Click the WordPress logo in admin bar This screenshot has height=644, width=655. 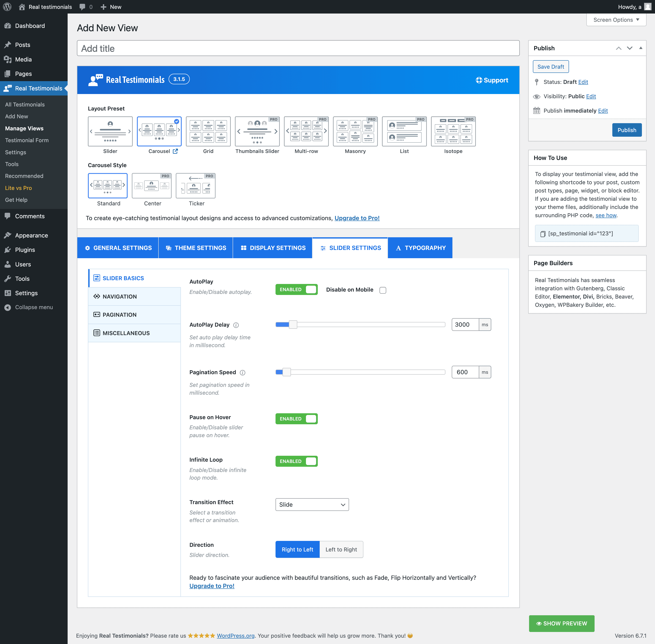tap(7, 7)
